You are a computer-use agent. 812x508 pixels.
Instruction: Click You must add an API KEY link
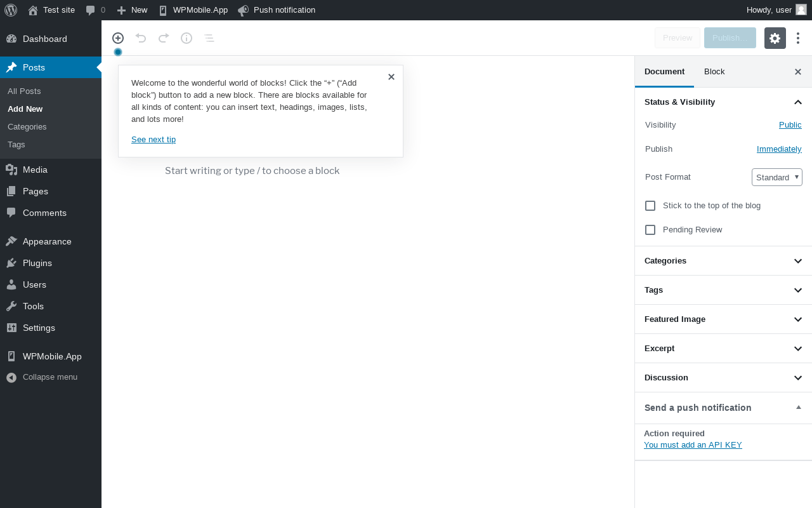coord(693,445)
